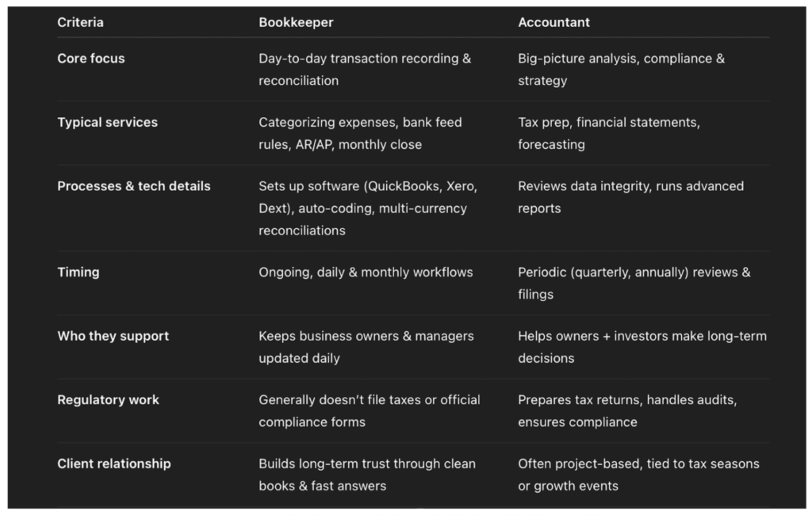
Task: Click the Often project-based, tied to tax cell
Action: pos(638,475)
